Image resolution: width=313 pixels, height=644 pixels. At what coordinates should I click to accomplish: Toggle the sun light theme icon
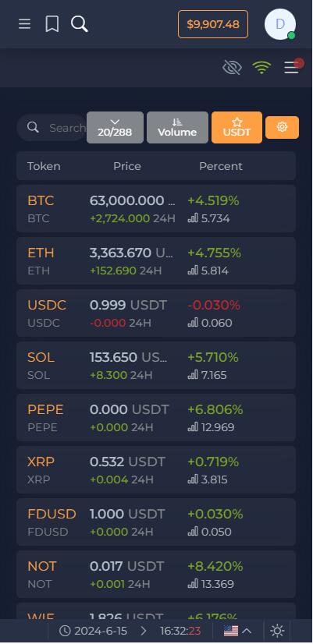tap(277, 631)
